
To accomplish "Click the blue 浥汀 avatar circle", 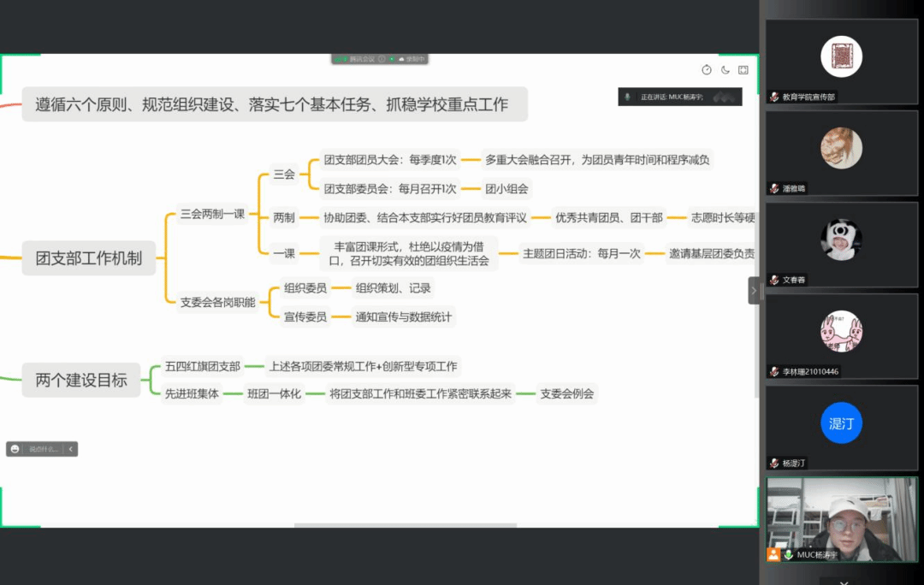I will 841,423.
